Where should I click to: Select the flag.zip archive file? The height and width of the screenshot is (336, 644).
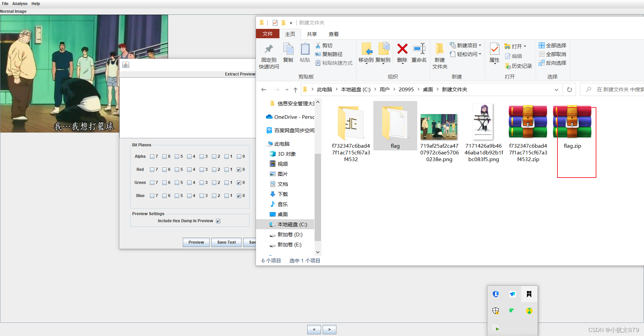pyautogui.click(x=572, y=128)
